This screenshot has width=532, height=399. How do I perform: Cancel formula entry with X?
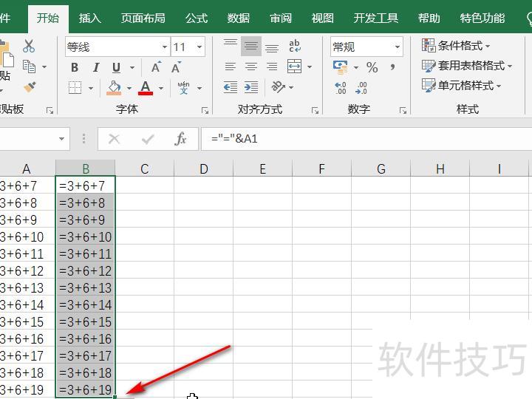(x=115, y=139)
